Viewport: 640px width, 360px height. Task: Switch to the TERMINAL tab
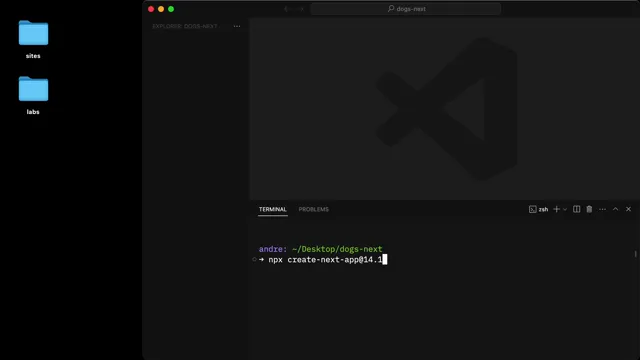pos(273,209)
